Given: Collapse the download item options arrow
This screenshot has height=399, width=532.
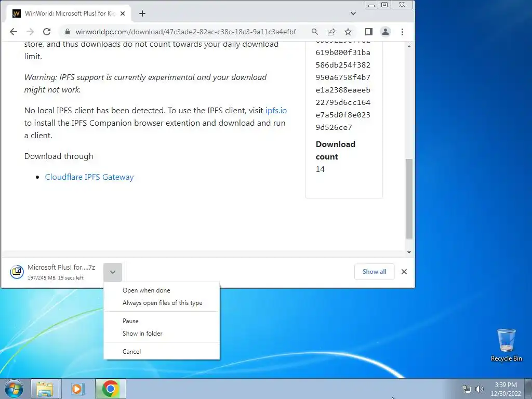Looking at the screenshot, I should [x=113, y=272].
